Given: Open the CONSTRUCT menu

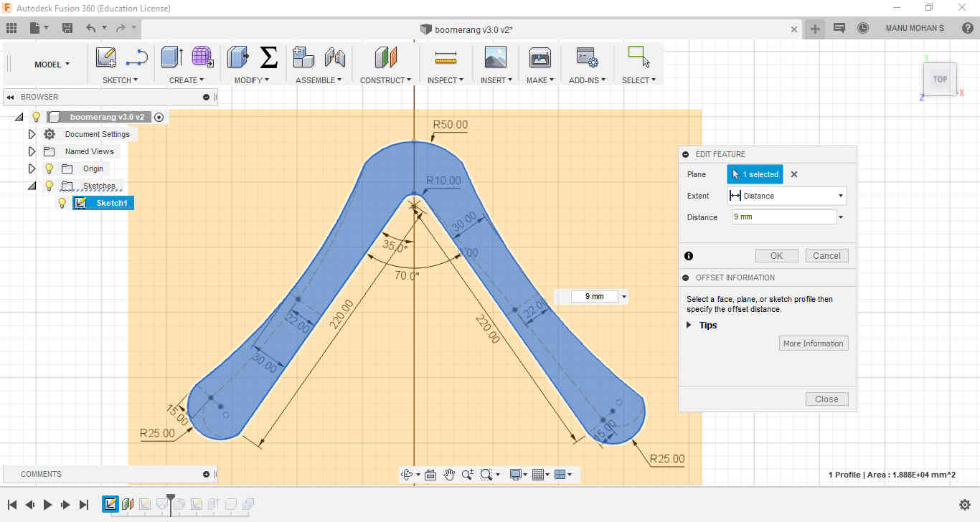Looking at the screenshot, I should [x=386, y=80].
